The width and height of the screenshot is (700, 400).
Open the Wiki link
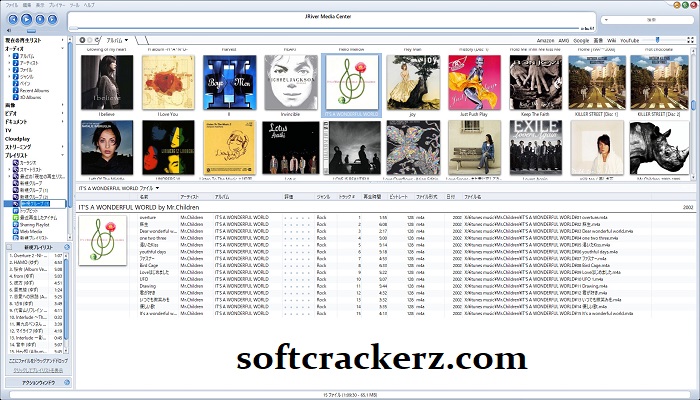click(x=612, y=41)
